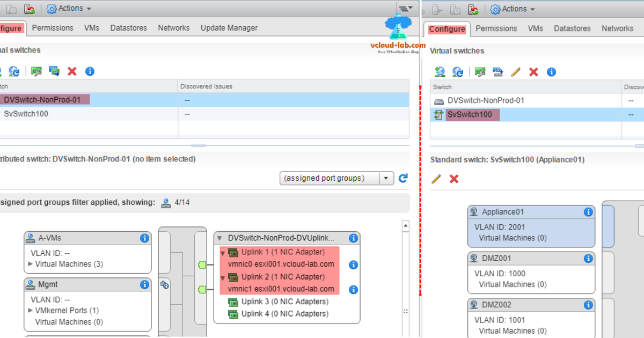Expand Virtual Machines (3) under A-VMs
The height and width of the screenshot is (338, 644).
click(31, 264)
